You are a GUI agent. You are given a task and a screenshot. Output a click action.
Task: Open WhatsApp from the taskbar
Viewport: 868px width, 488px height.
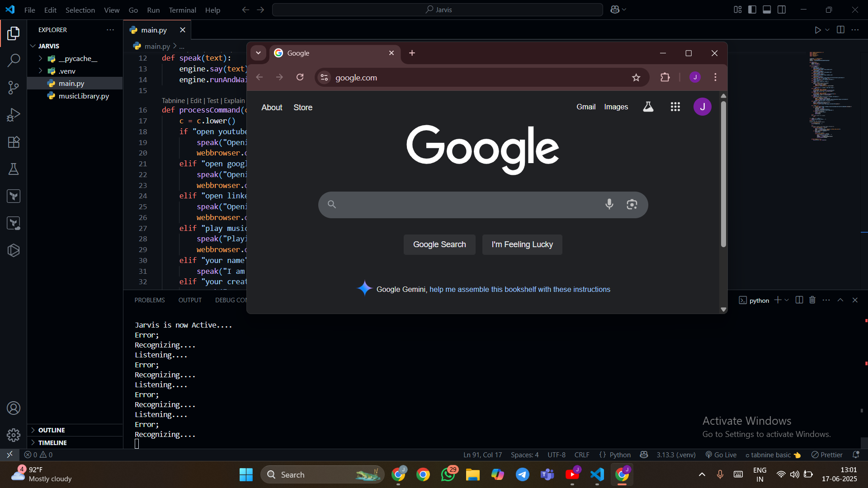point(448,474)
